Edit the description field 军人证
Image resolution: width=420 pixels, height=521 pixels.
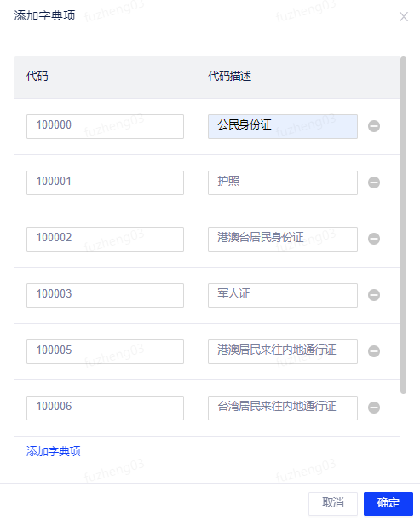(x=283, y=295)
